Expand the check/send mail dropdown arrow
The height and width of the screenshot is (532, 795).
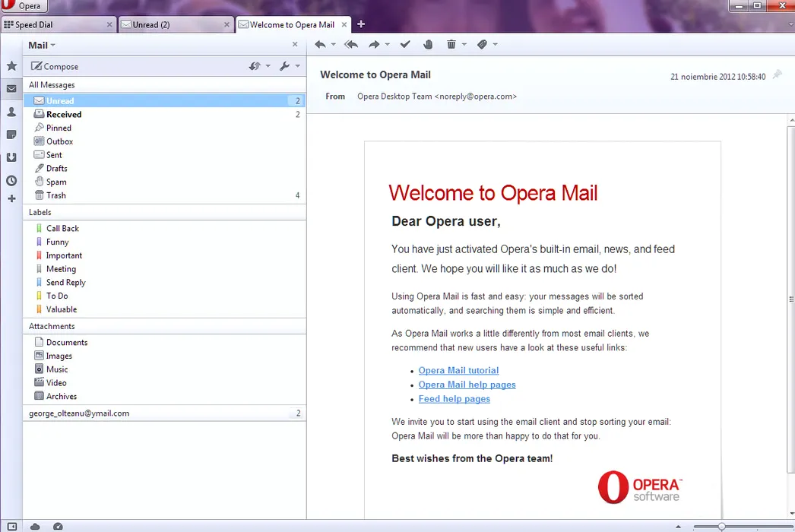(268, 66)
